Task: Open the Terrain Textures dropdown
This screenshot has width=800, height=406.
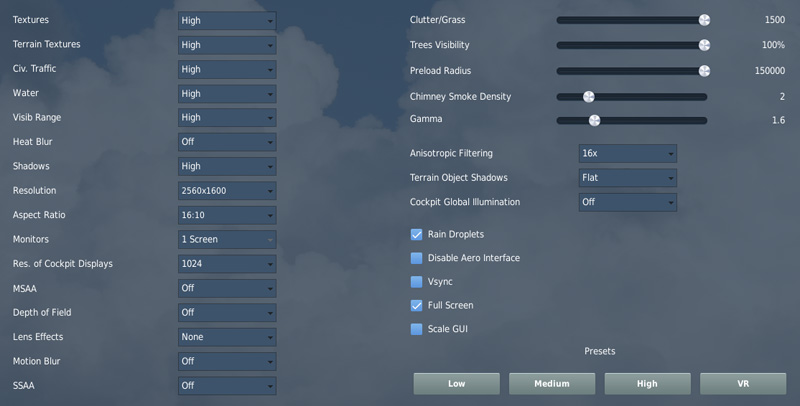Action: [227, 45]
